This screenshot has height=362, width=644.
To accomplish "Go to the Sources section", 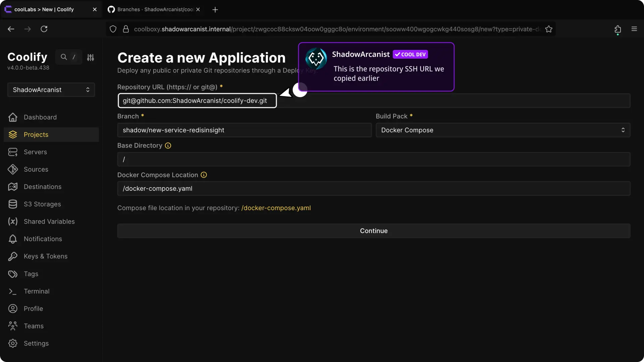I will tap(36, 169).
